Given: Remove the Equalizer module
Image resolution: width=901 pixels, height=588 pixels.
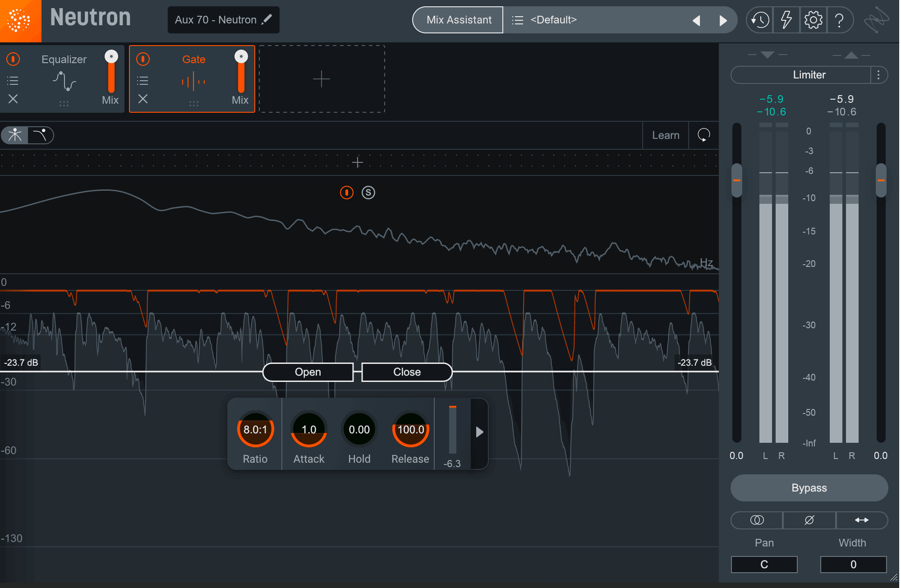Looking at the screenshot, I should (13, 99).
